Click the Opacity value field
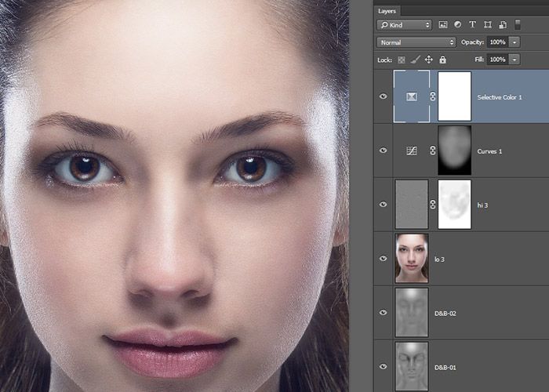The height and width of the screenshot is (392, 549). (x=497, y=42)
